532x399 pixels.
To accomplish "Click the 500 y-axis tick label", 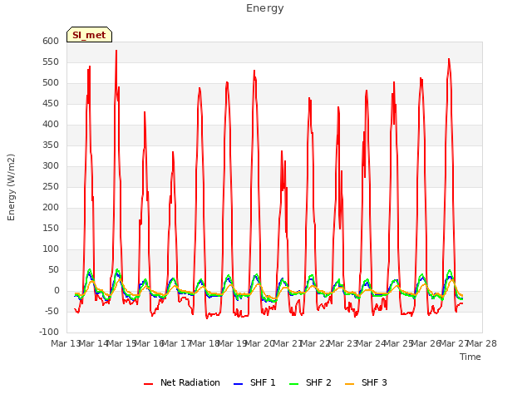I will [x=51, y=83].
